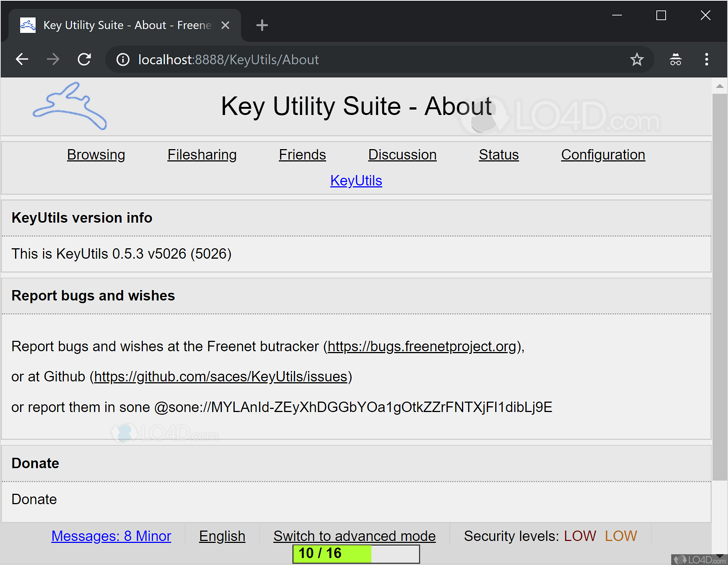Click the tab's Freenet favicon
The height and width of the screenshot is (565, 728).
28,25
